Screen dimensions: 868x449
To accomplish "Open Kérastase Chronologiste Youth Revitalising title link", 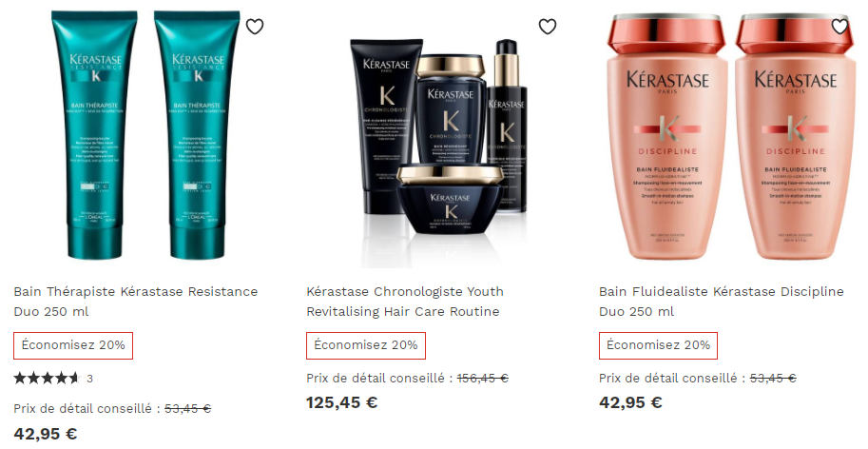I will click(405, 302).
